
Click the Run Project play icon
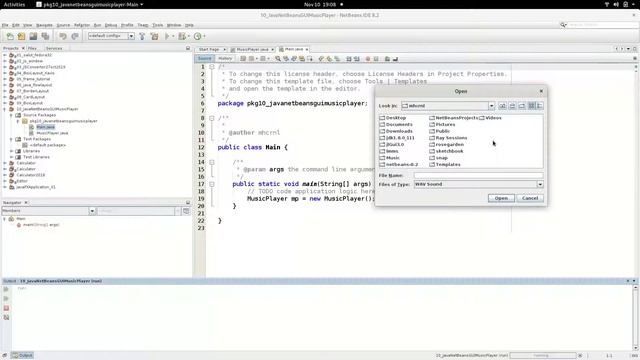pyautogui.click(x=167, y=36)
